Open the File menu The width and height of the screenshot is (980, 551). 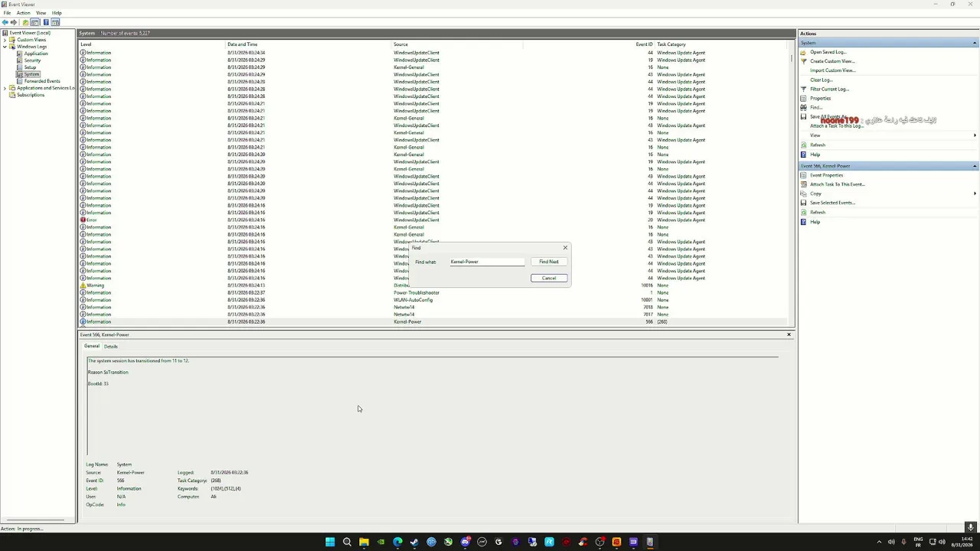point(7,13)
